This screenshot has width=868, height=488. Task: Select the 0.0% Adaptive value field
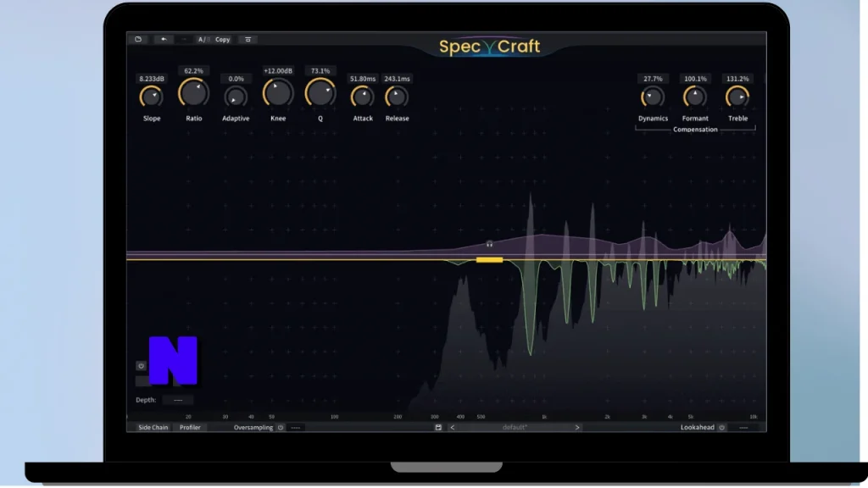pos(236,79)
